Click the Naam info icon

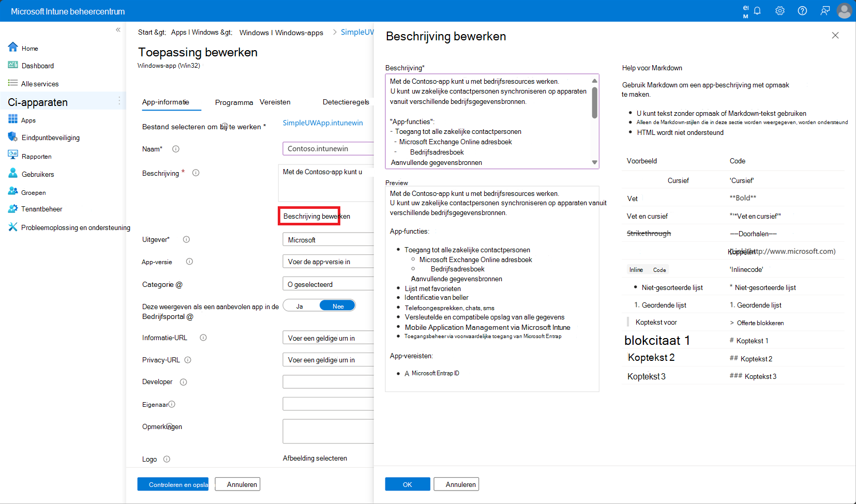click(176, 149)
